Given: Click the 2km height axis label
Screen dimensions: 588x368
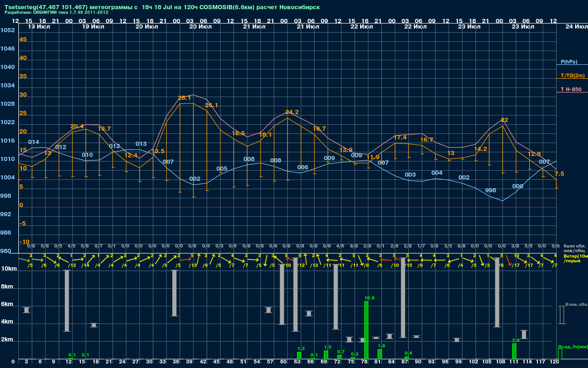Looking at the screenshot, I should tap(8, 340).
